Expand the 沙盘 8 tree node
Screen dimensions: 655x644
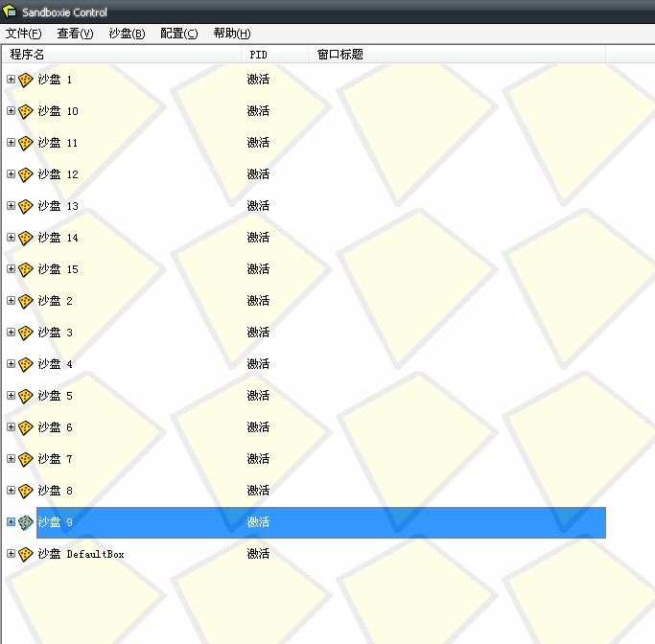click(11, 491)
